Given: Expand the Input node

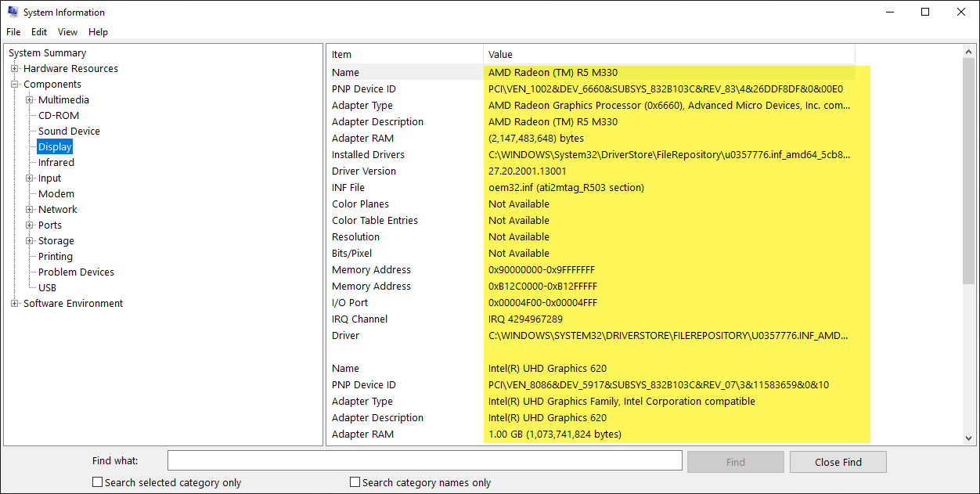Looking at the screenshot, I should tap(30, 178).
